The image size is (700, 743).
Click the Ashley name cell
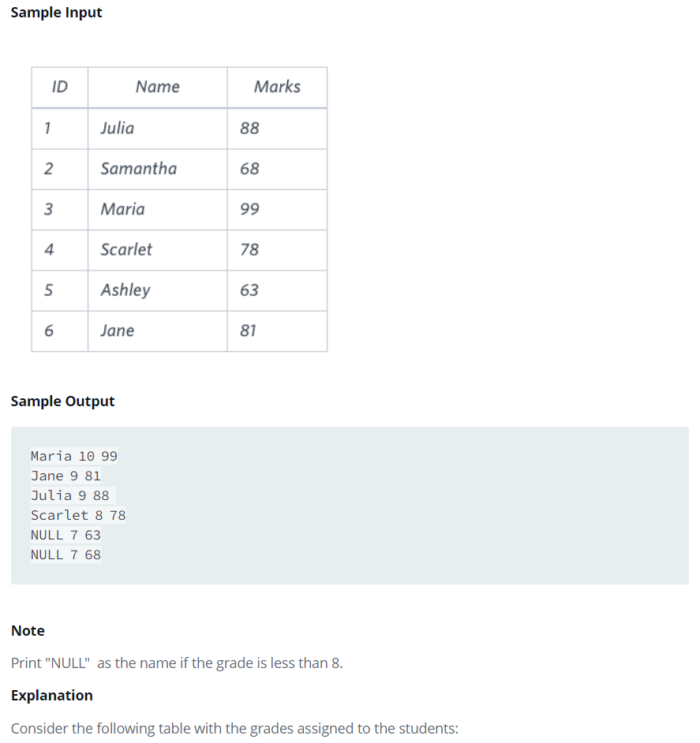point(158,290)
